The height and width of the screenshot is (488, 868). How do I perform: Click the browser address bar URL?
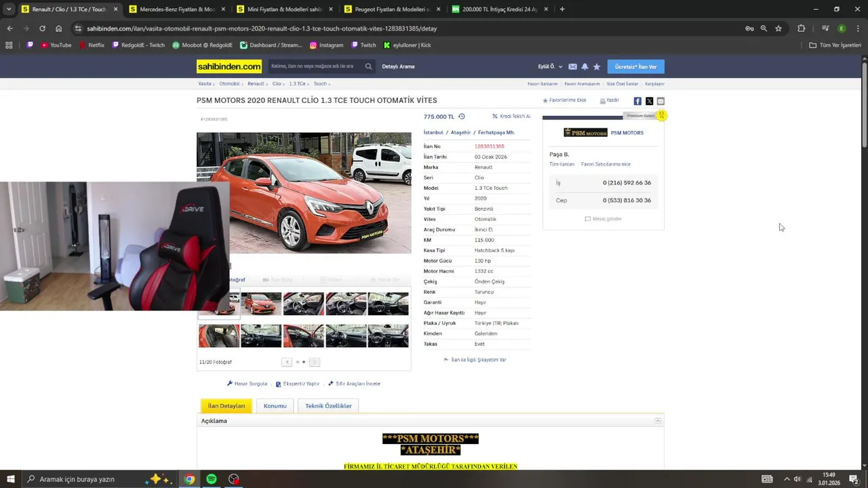pyautogui.click(x=262, y=28)
